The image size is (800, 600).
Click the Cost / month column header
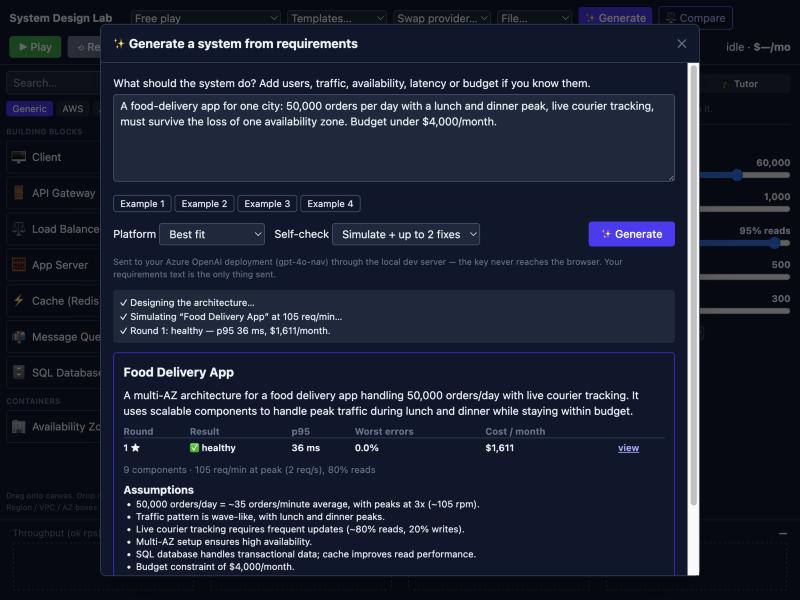pyautogui.click(x=515, y=432)
